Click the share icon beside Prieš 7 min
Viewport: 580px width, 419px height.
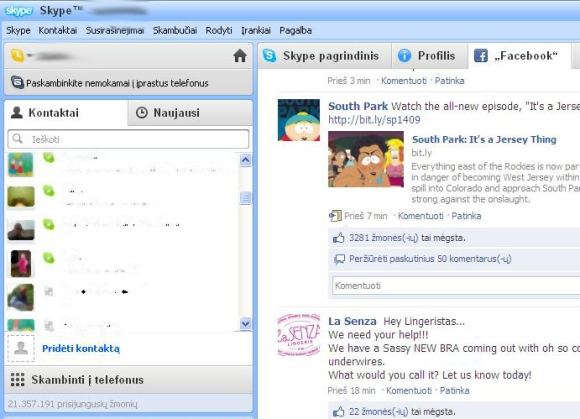click(x=335, y=216)
